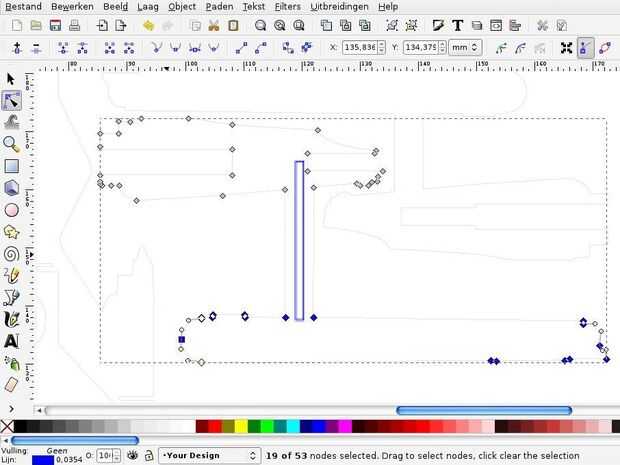Print document icon
Image resolution: width=620 pixels, height=465 pixels.
(74, 26)
